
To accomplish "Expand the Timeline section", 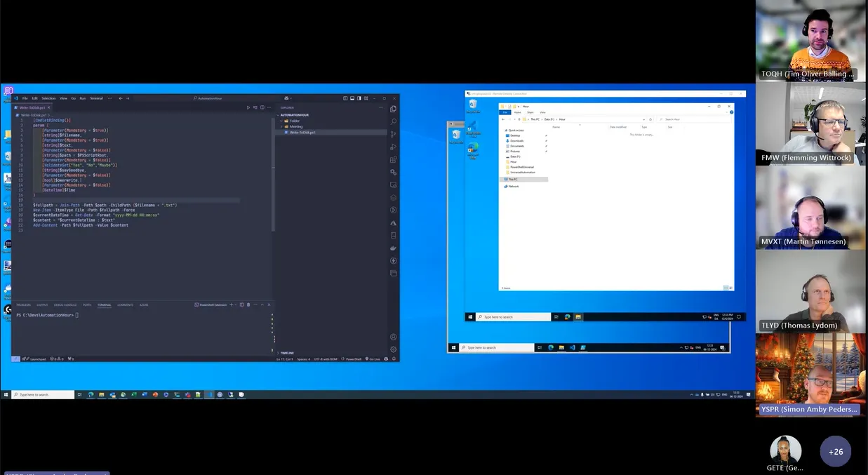I will (287, 353).
